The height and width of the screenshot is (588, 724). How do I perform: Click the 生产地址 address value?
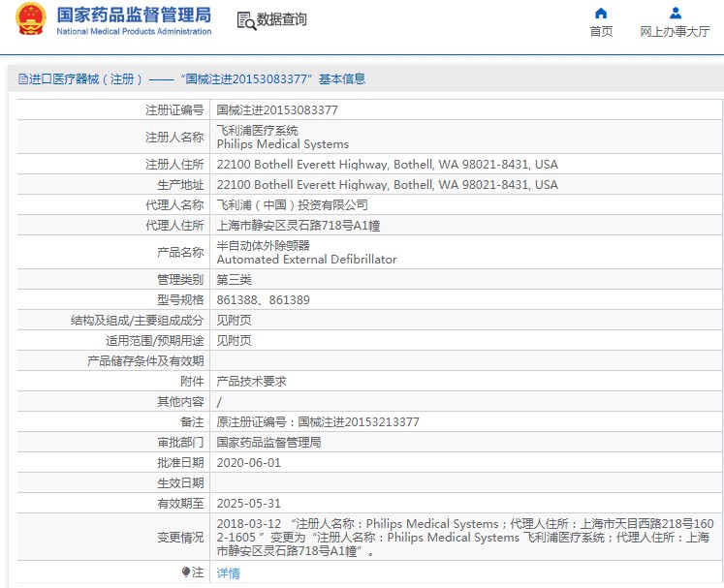(387, 185)
